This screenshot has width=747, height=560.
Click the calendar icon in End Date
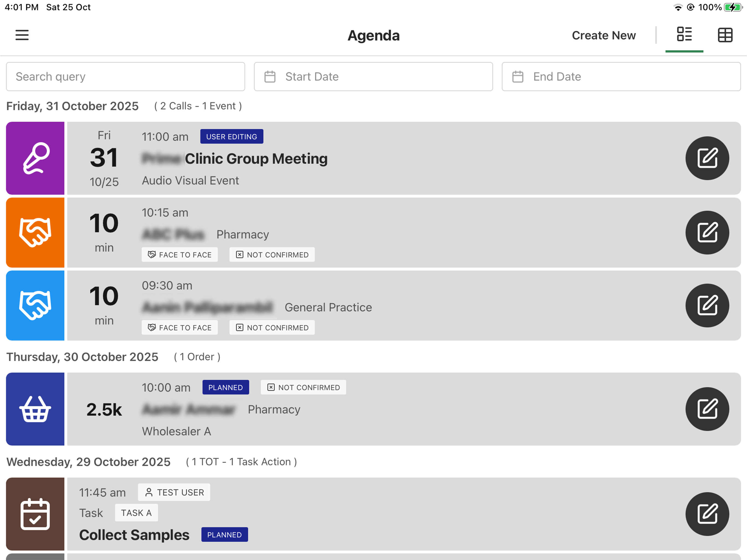(518, 77)
